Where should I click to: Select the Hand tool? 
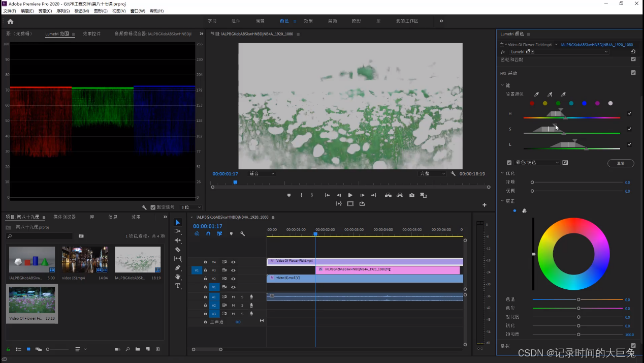[x=178, y=277]
